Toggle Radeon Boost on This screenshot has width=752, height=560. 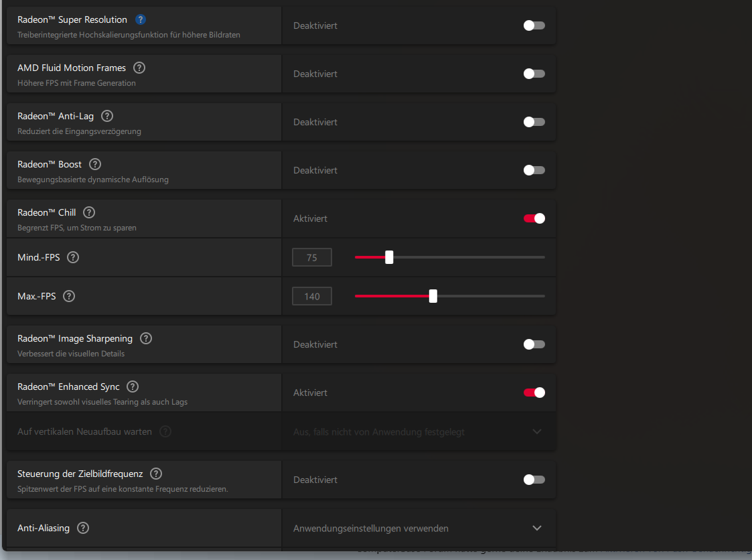534,170
